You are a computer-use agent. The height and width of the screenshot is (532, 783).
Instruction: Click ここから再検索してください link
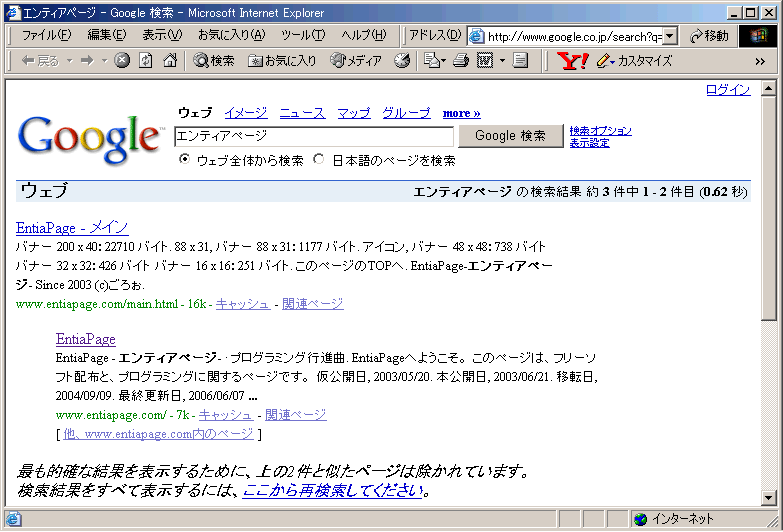[x=333, y=491]
